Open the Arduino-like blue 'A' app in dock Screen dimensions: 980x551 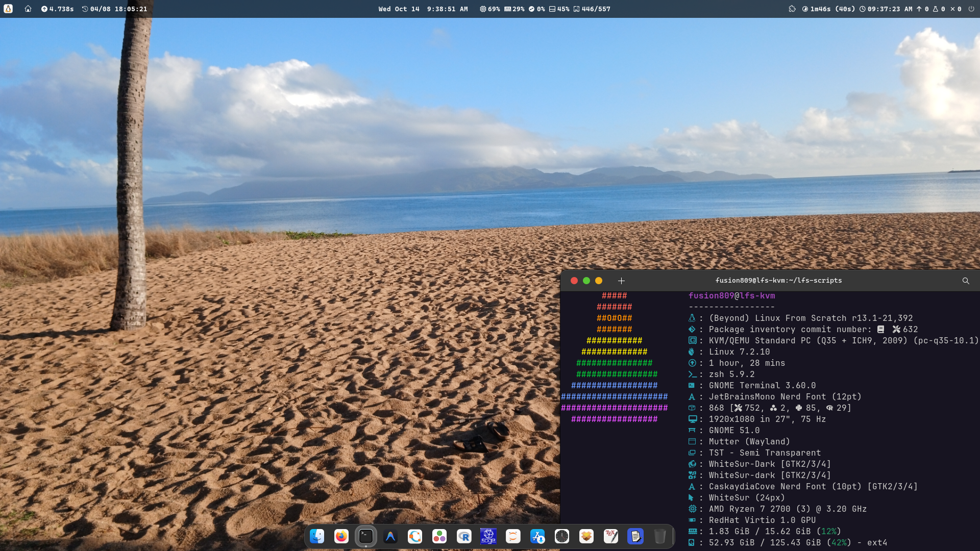tap(390, 536)
